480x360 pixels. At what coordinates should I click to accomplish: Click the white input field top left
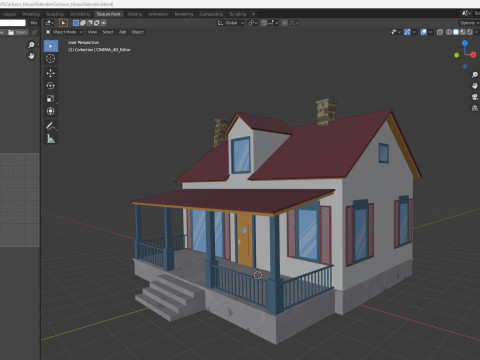pyautogui.click(x=13, y=23)
